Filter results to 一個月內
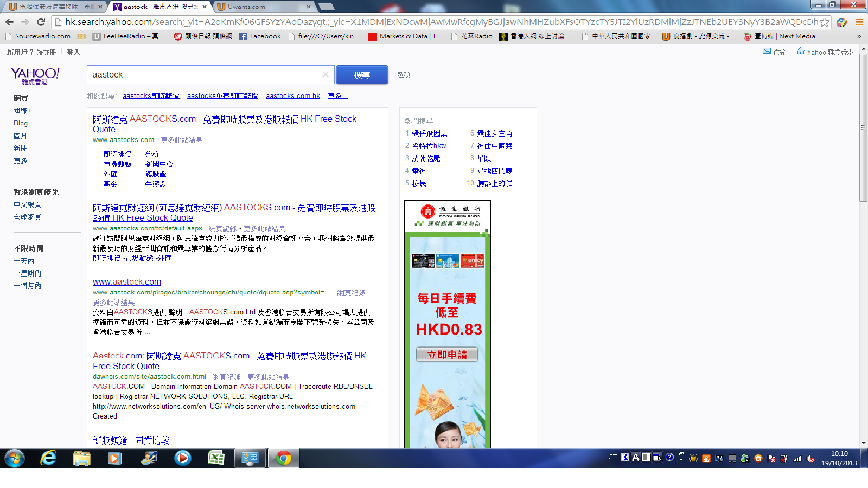The image size is (868, 488). click(x=27, y=286)
